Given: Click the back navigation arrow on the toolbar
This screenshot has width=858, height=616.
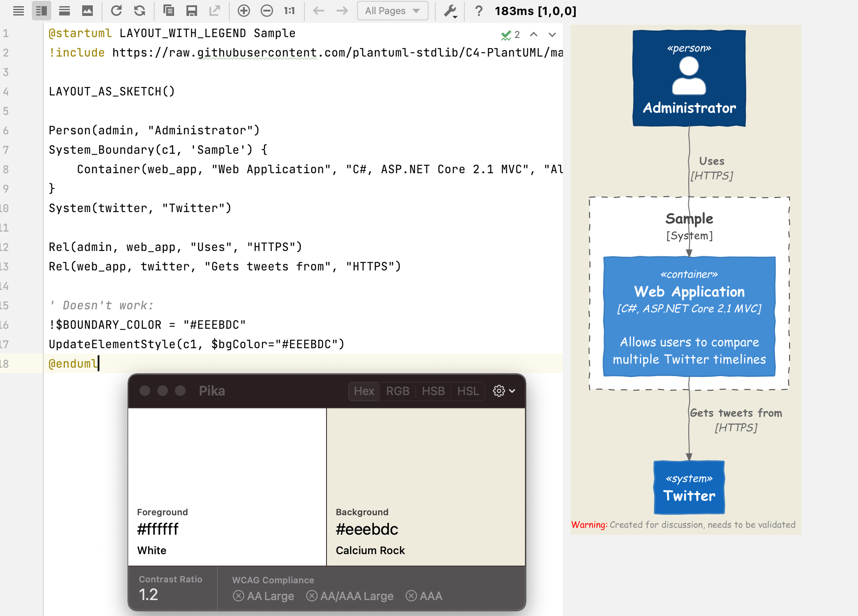Looking at the screenshot, I should [x=319, y=11].
